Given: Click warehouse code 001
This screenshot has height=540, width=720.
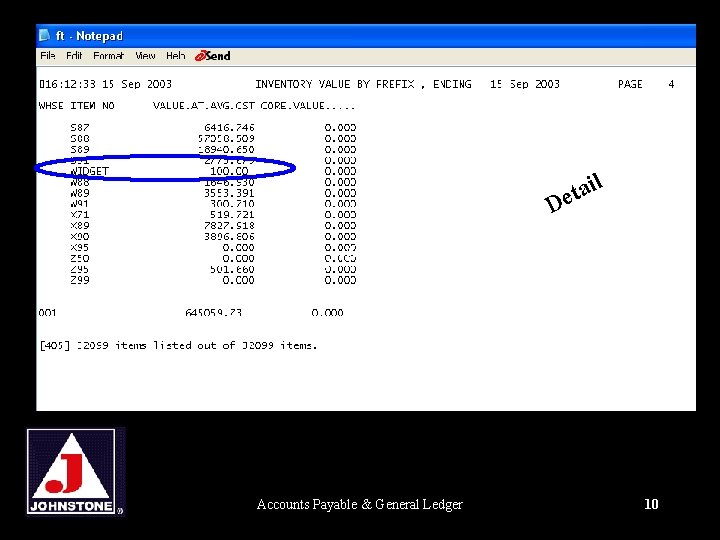Looking at the screenshot, I should [48, 313].
